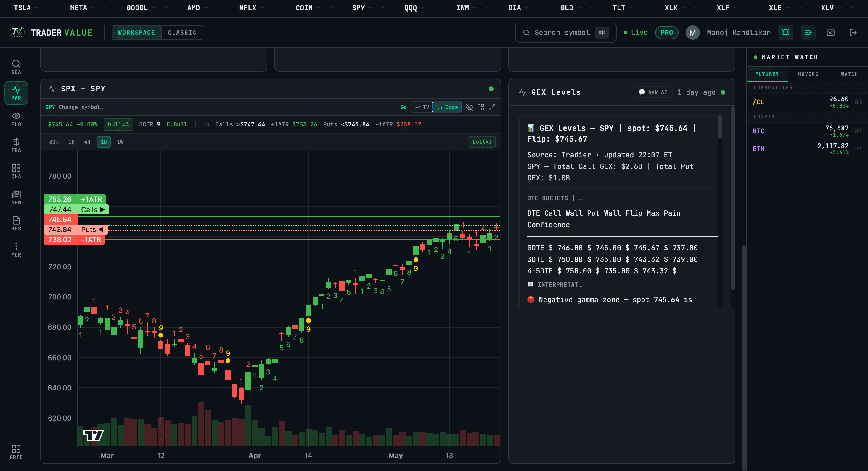Screen dimensions: 868x471
Task: Focus the Search symbol field
Action: tap(566, 33)
